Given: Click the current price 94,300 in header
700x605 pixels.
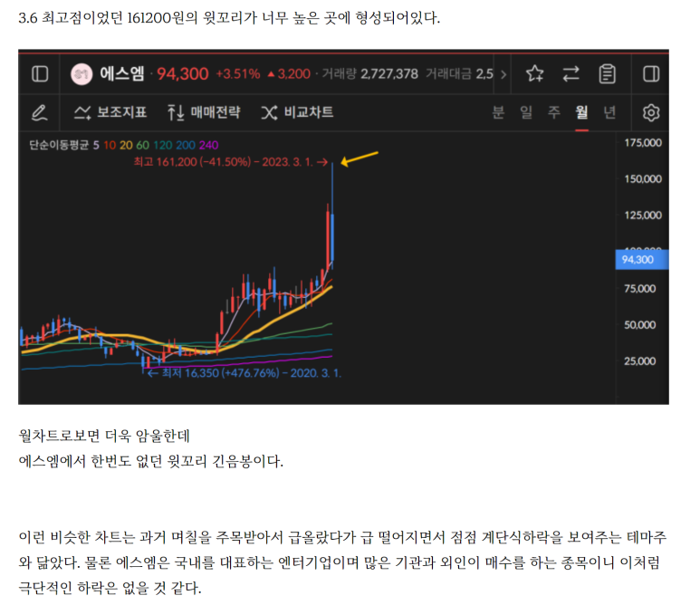Looking at the screenshot, I should pyautogui.click(x=183, y=74).
